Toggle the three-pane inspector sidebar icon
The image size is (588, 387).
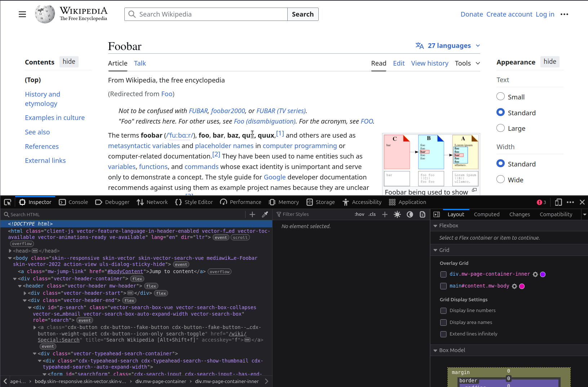click(437, 214)
